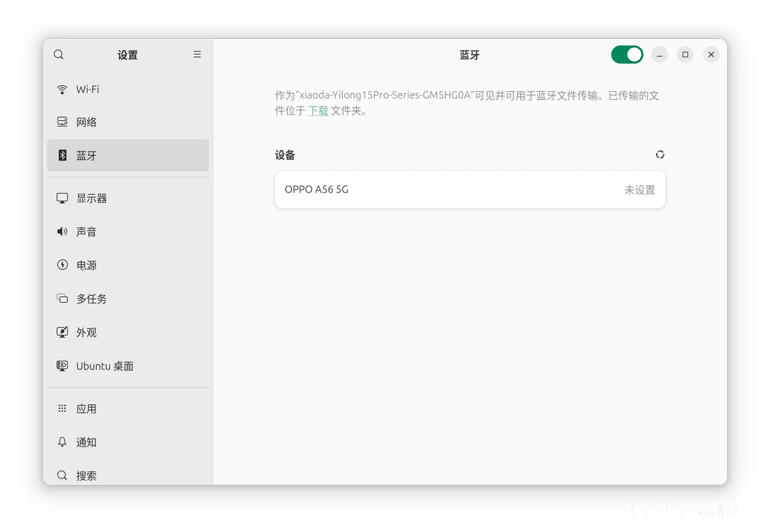Open the Wi-Fi settings panel
This screenshot has width=770, height=532.
click(128, 89)
